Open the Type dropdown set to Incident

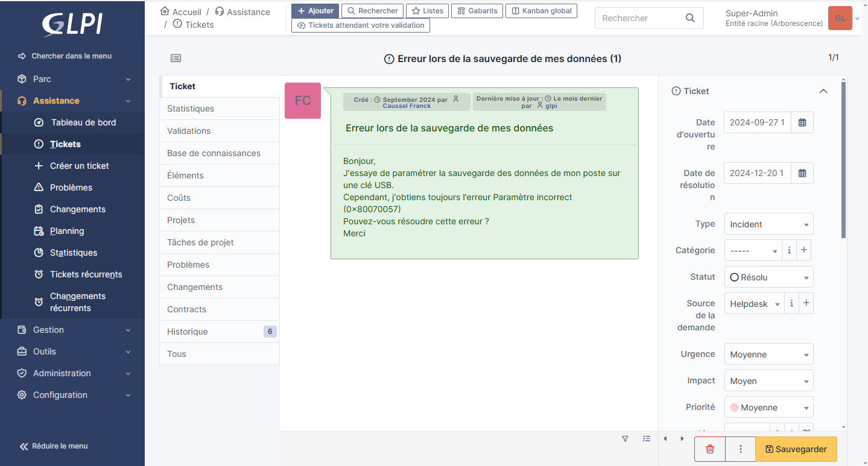click(768, 224)
